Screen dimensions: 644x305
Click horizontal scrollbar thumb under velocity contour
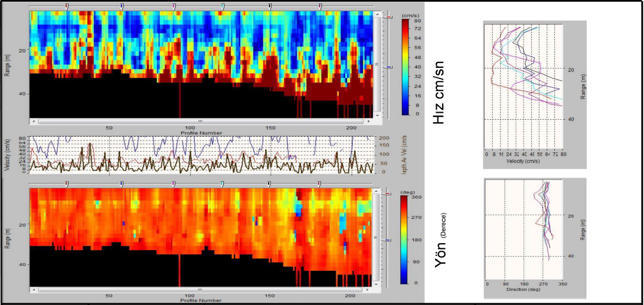pos(201,122)
